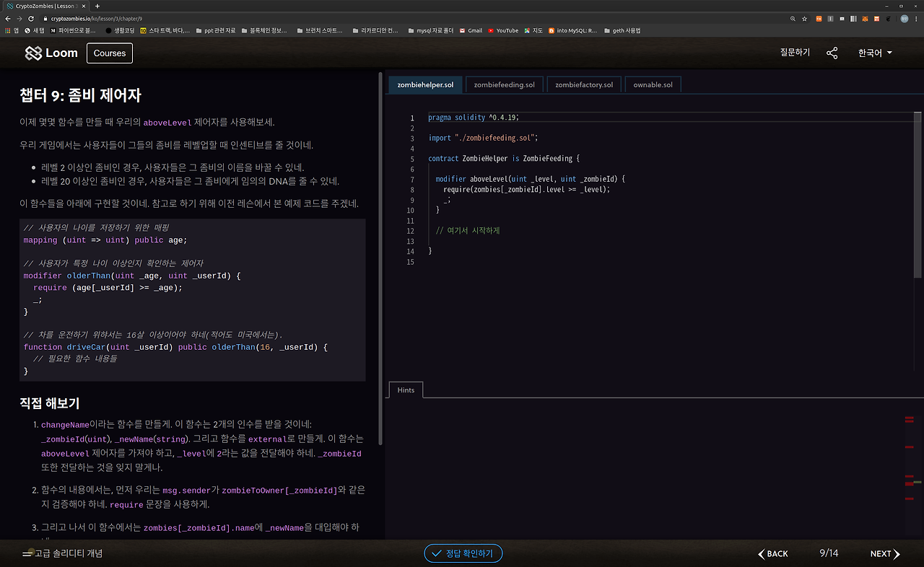Open the Chrome three-dot menu
This screenshot has height=567, width=924.
(917, 19)
